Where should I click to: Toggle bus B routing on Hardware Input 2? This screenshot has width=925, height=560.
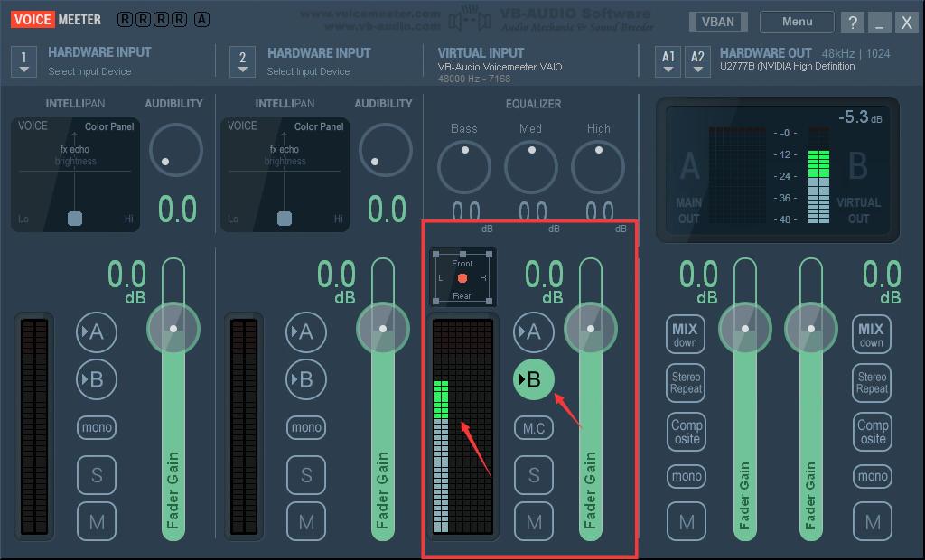coord(305,379)
